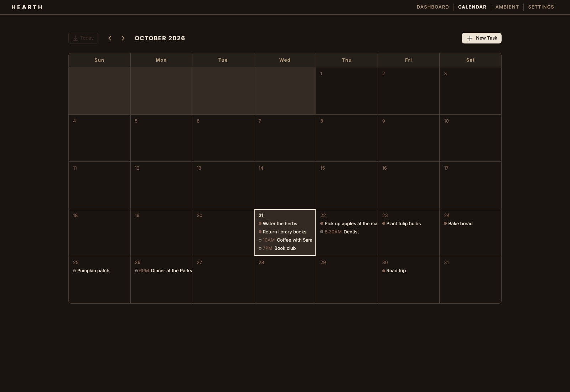The width and height of the screenshot is (570, 392).
Task: Open the Settings tab
Action: (x=541, y=7)
